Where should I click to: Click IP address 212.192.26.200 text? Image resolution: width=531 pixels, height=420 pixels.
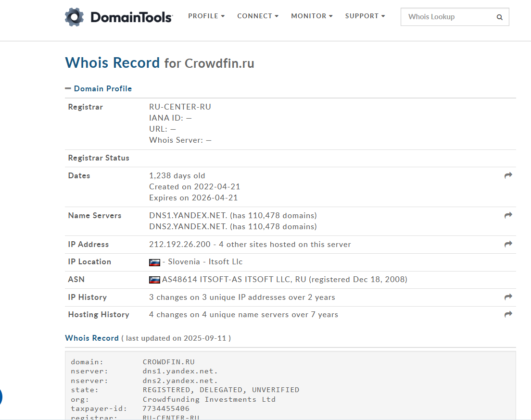pos(180,244)
